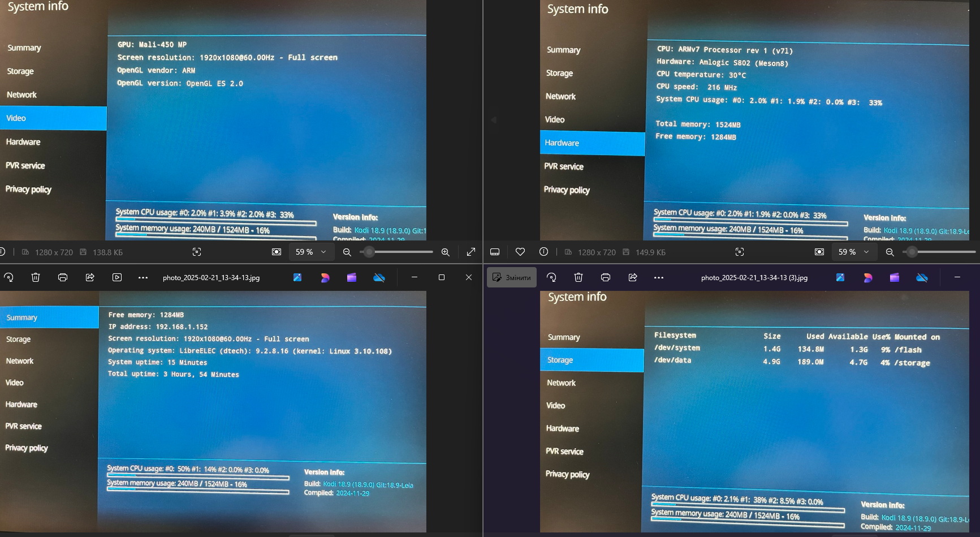Open Clipchamp icon beside photo_2025-02-21_13-34-13.jpg title

tap(352, 277)
